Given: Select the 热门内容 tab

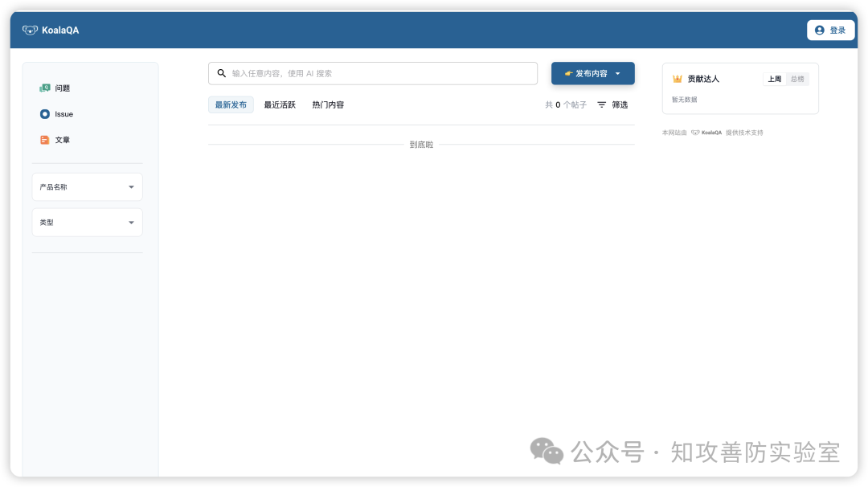Looking at the screenshot, I should coord(327,104).
